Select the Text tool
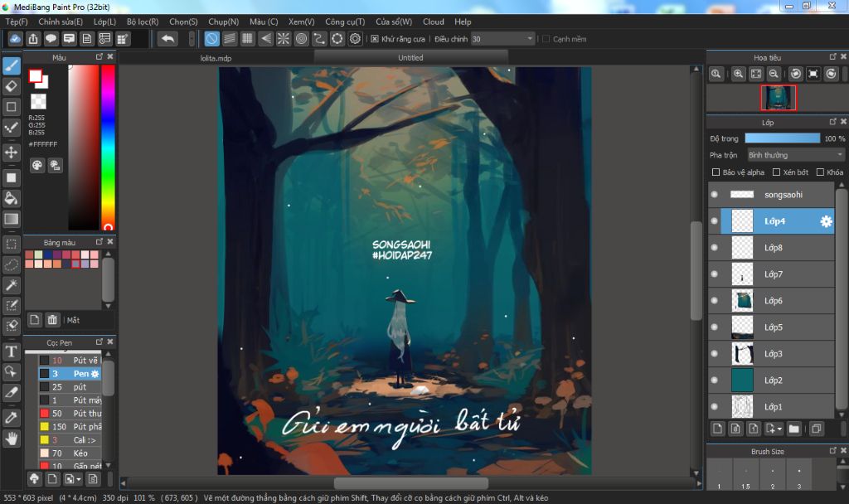The width and height of the screenshot is (849, 504). 12,351
